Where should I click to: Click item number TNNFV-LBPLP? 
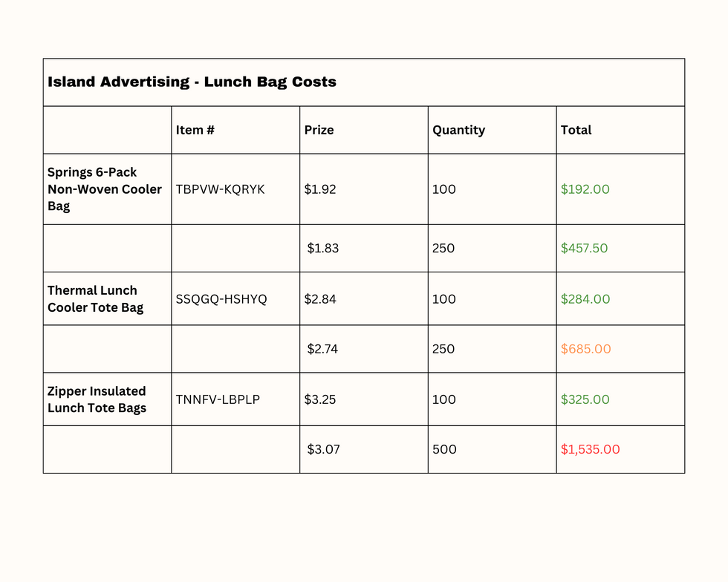point(218,399)
